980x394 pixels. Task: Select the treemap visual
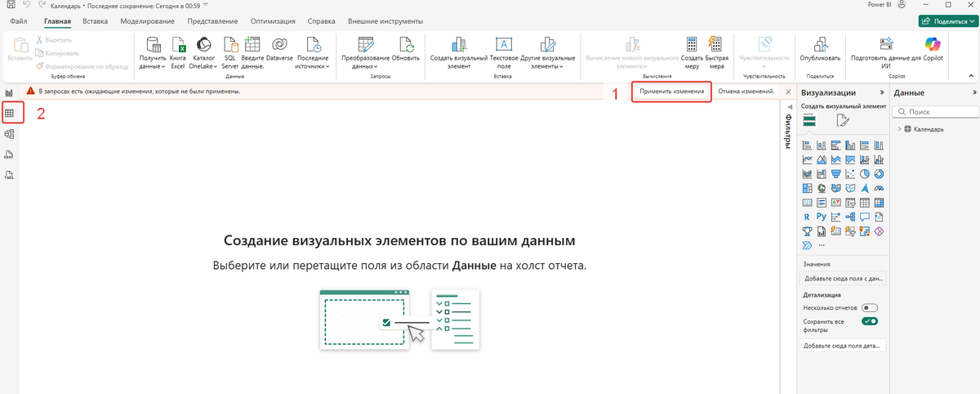pos(808,188)
